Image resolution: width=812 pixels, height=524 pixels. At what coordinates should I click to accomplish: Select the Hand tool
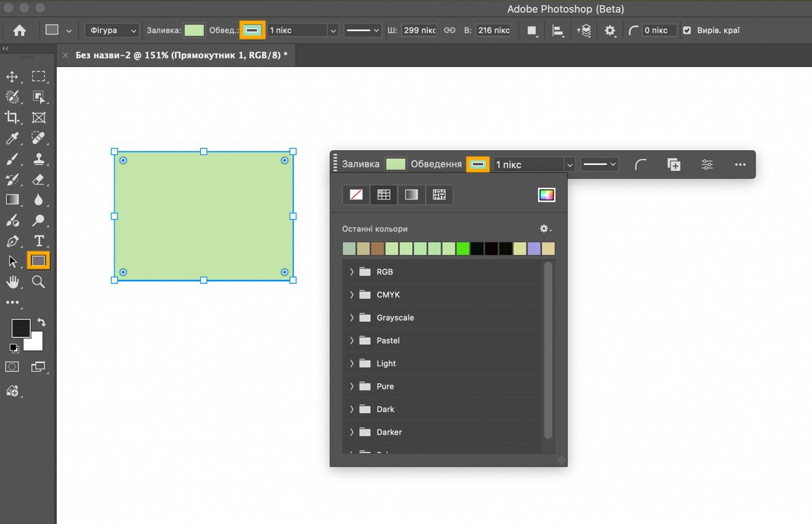coord(12,282)
